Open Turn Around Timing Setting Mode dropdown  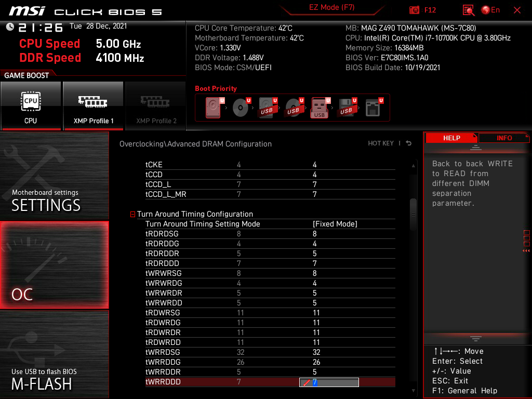[x=335, y=224]
